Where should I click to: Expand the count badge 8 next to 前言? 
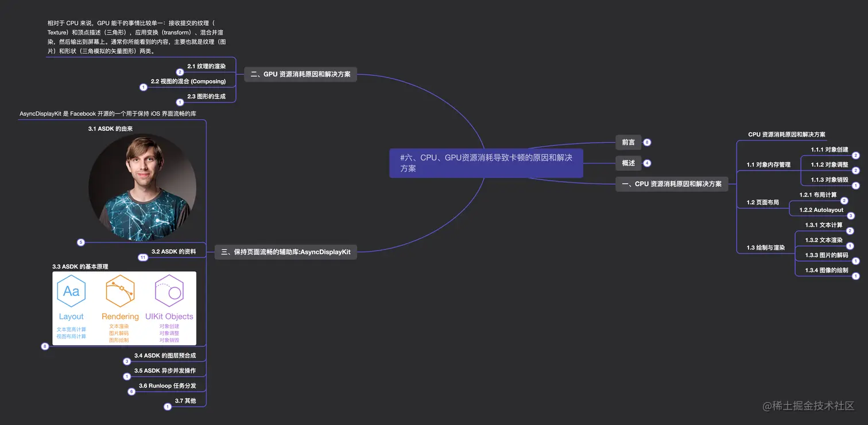[647, 142]
